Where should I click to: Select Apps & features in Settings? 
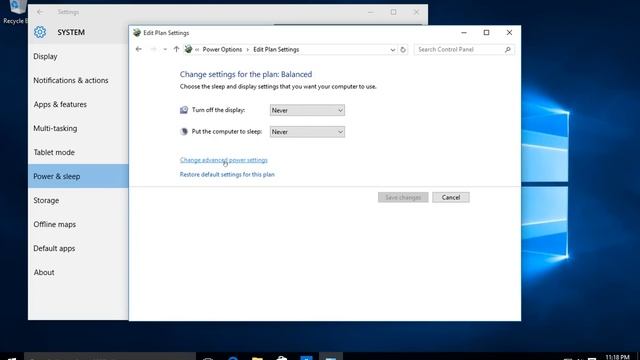tap(78, 104)
